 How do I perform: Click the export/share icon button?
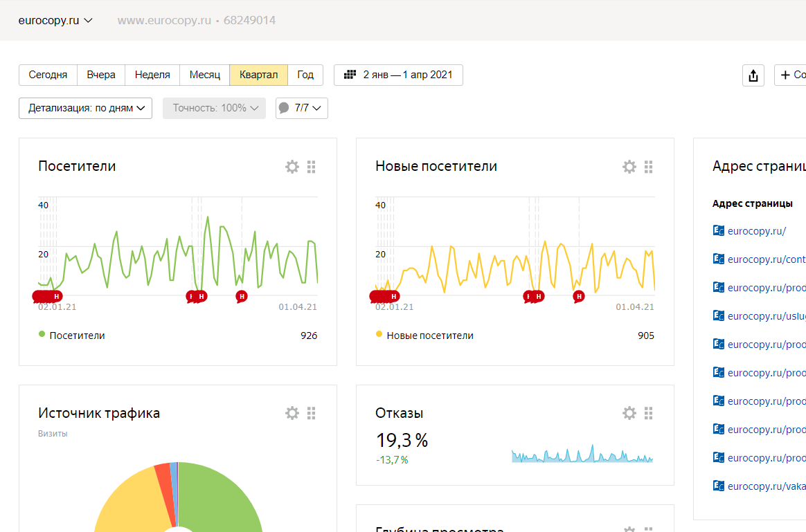point(753,75)
